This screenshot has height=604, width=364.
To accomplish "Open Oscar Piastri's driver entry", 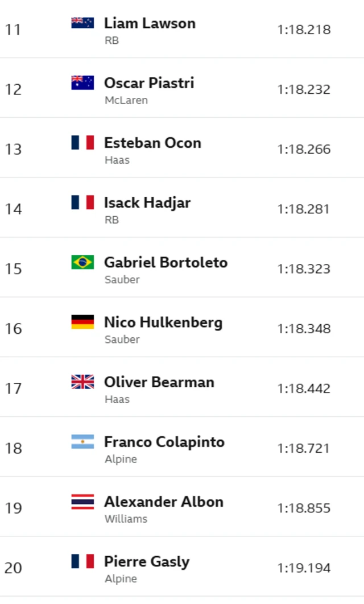I will pyautogui.click(x=149, y=83).
